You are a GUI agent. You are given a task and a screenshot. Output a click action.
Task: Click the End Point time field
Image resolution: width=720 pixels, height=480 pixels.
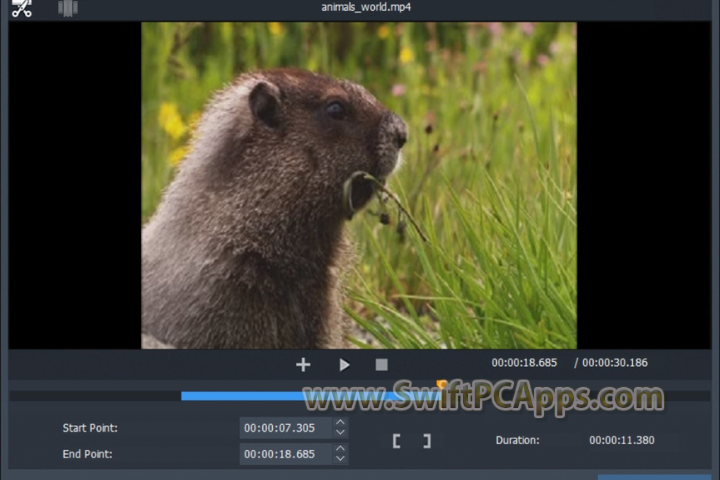tap(286, 454)
